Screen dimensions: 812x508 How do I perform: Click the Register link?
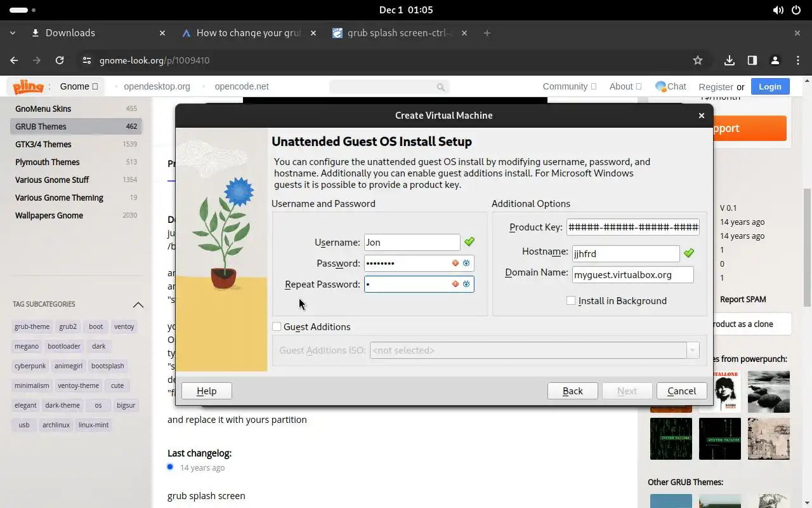(x=716, y=87)
